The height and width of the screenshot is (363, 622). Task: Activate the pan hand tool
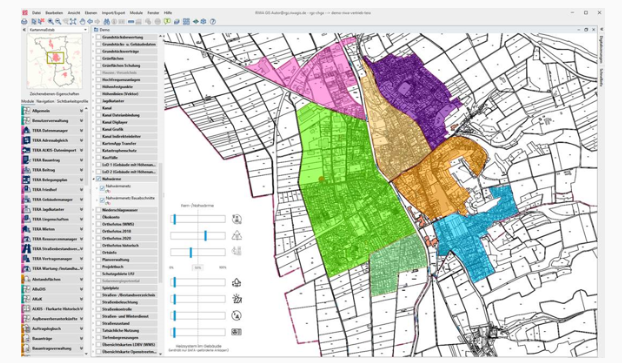pos(82,22)
